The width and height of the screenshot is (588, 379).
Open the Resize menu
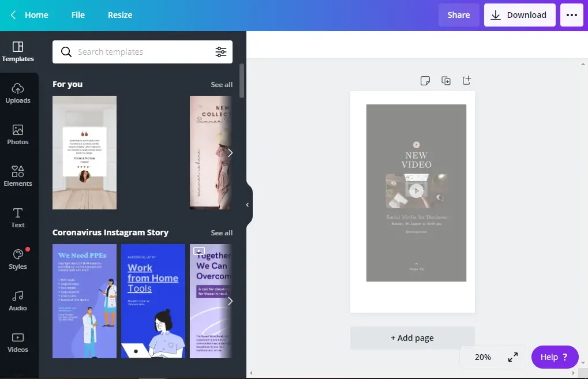[x=120, y=15]
